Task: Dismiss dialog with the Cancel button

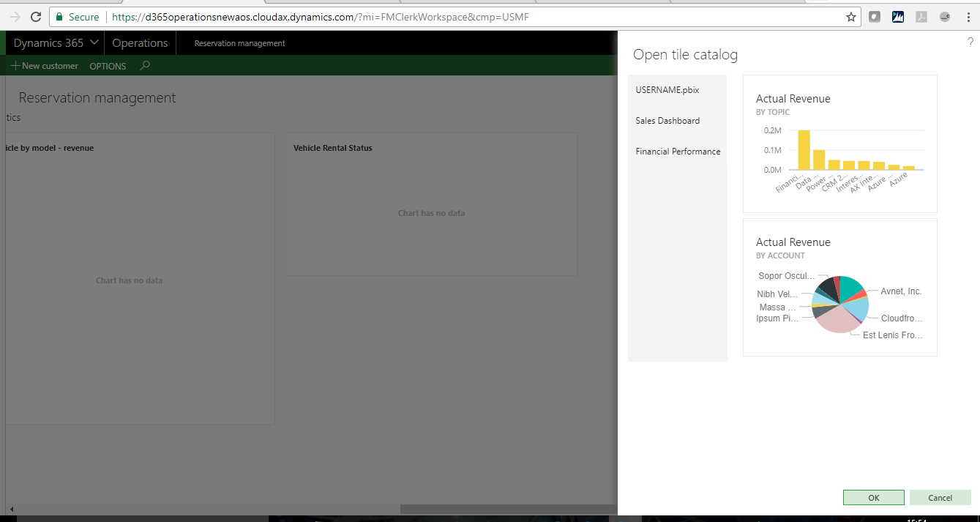Action: tap(940, 497)
